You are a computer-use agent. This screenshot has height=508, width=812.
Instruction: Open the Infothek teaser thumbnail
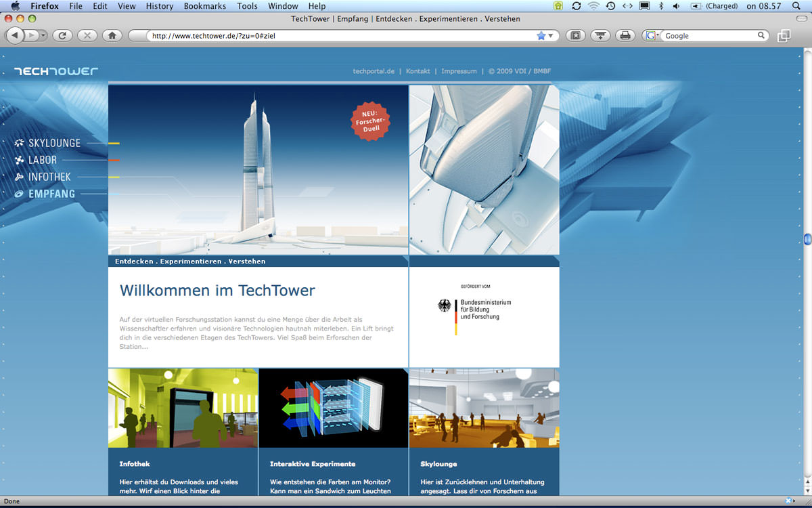183,408
